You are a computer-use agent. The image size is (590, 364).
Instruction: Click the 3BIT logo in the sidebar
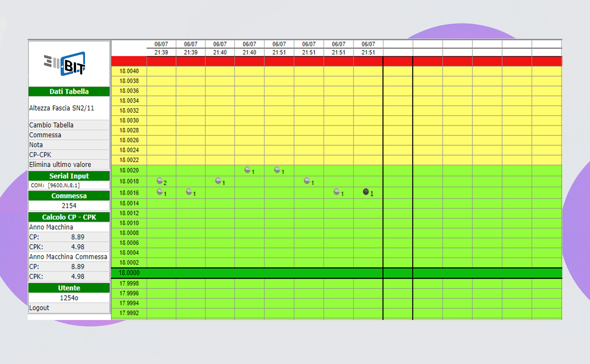[x=65, y=64]
